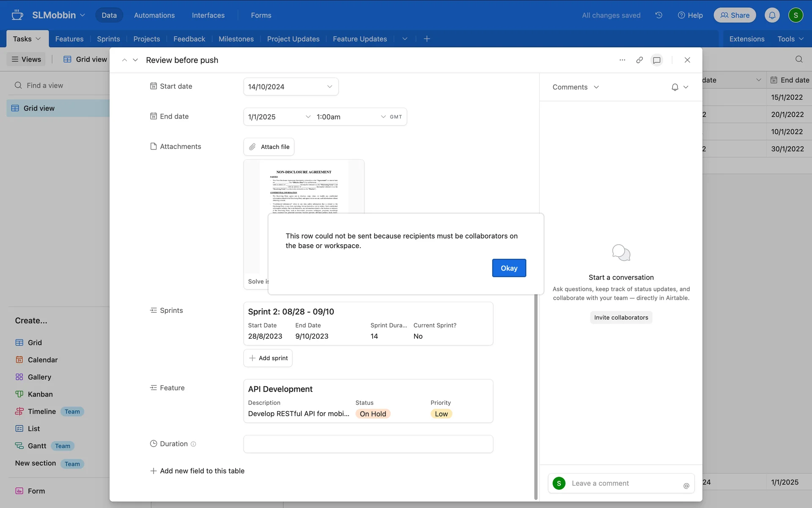Go to previous record with up chevron

(x=124, y=60)
